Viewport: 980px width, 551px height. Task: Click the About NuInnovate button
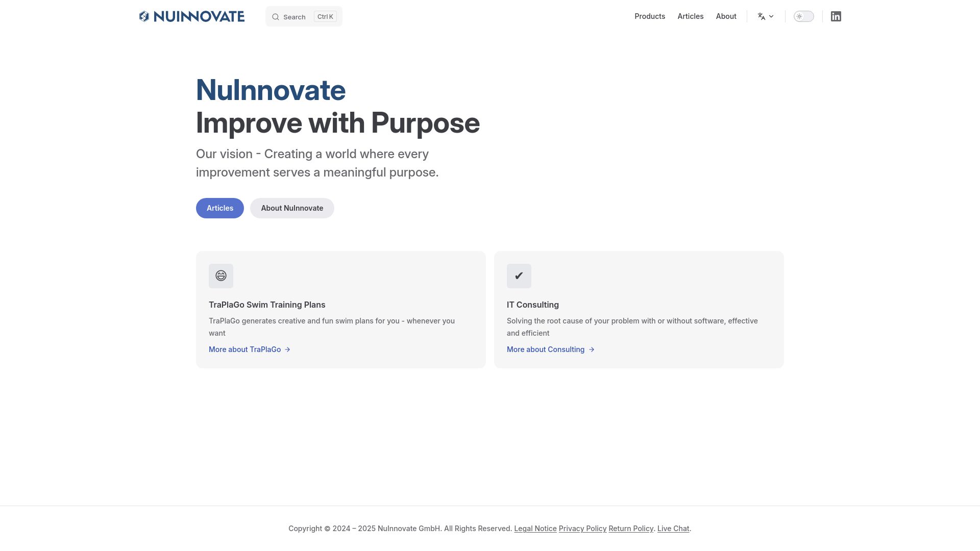click(292, 208)
